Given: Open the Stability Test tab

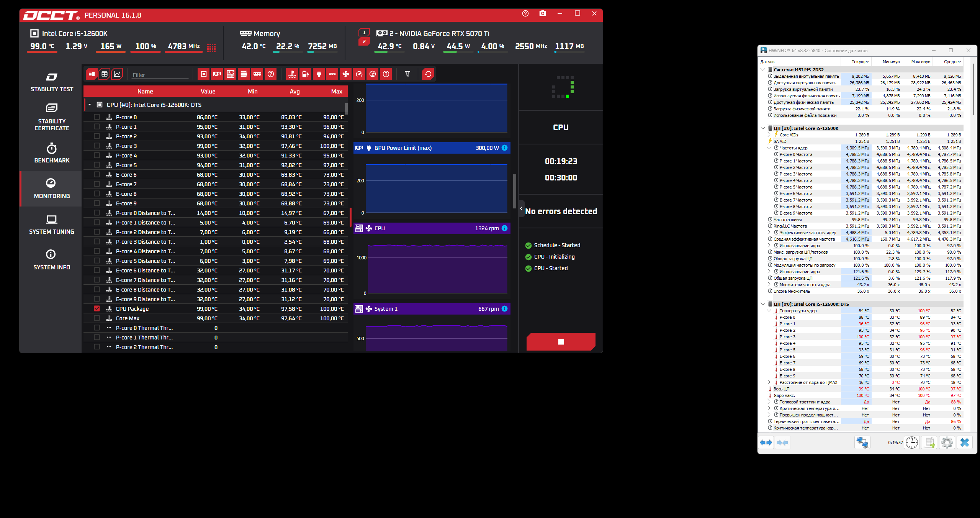Looking at the screenshot, I should [52, 82].
